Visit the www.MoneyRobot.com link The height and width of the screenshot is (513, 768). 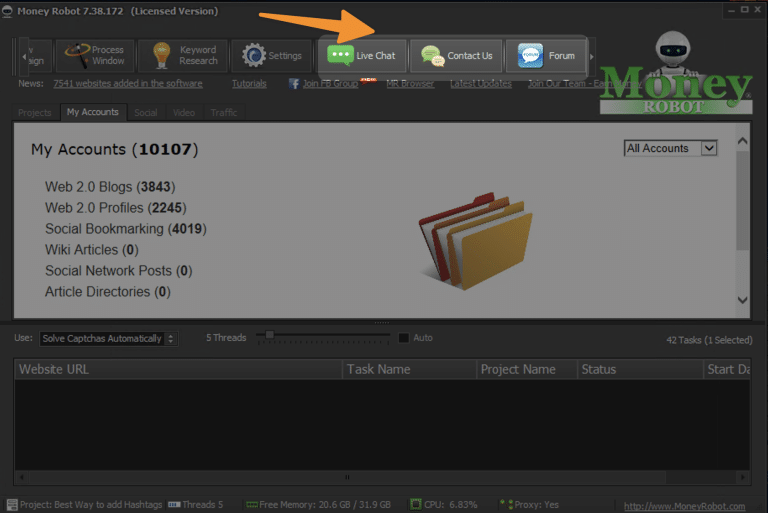coord(684,506)
